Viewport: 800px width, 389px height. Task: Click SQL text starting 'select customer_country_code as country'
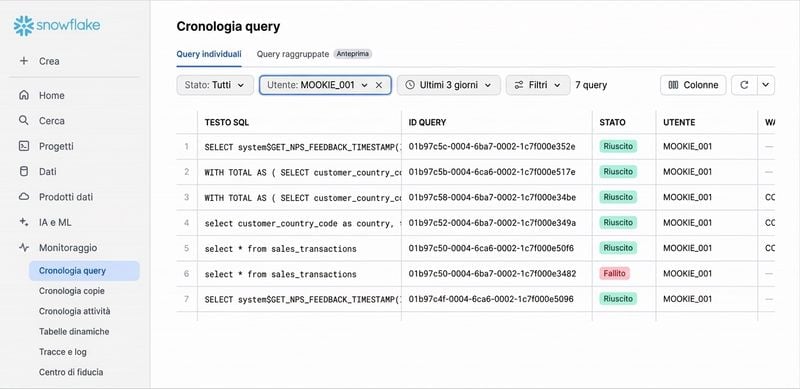click(303, 223)
